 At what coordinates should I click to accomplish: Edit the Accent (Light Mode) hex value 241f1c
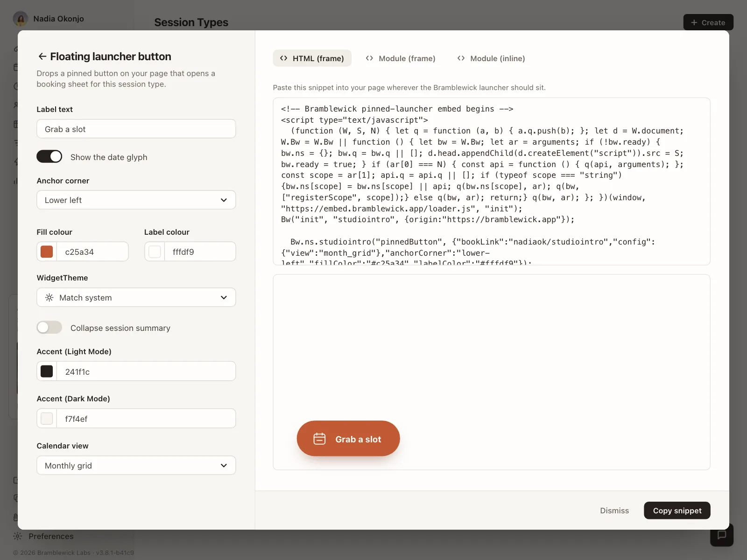pos(146,371)
